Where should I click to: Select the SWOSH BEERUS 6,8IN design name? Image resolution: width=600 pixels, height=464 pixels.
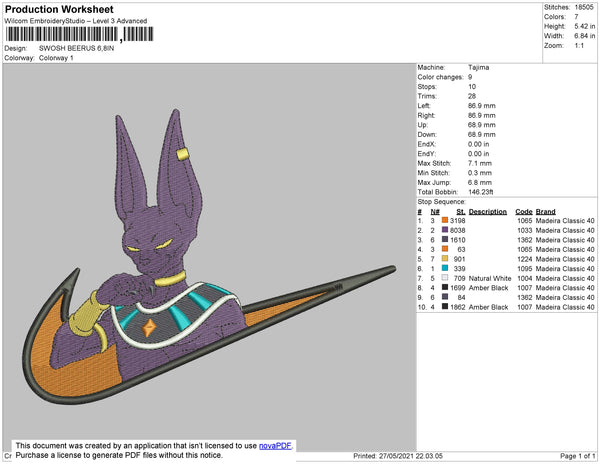[x=76, y=48]
